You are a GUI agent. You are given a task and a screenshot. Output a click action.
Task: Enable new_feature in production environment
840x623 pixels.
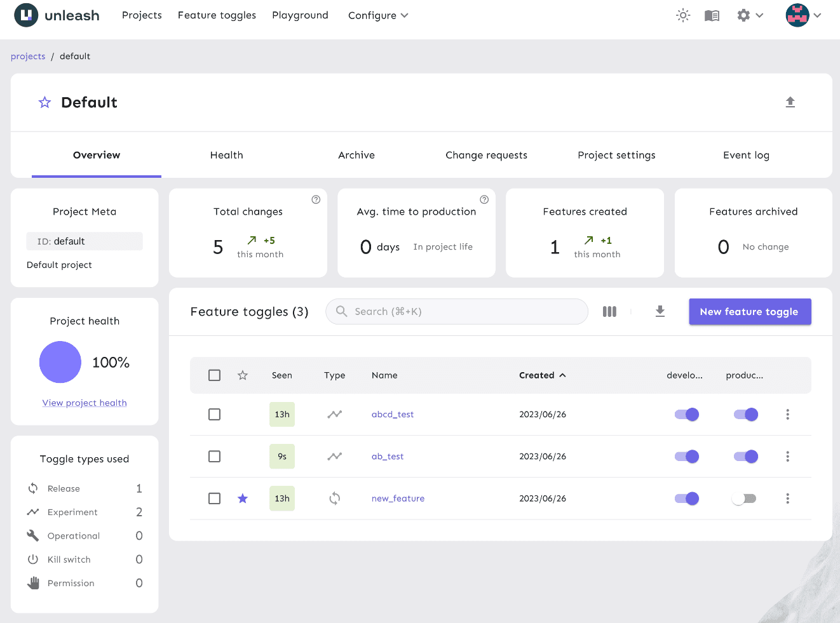click(744, 499)
